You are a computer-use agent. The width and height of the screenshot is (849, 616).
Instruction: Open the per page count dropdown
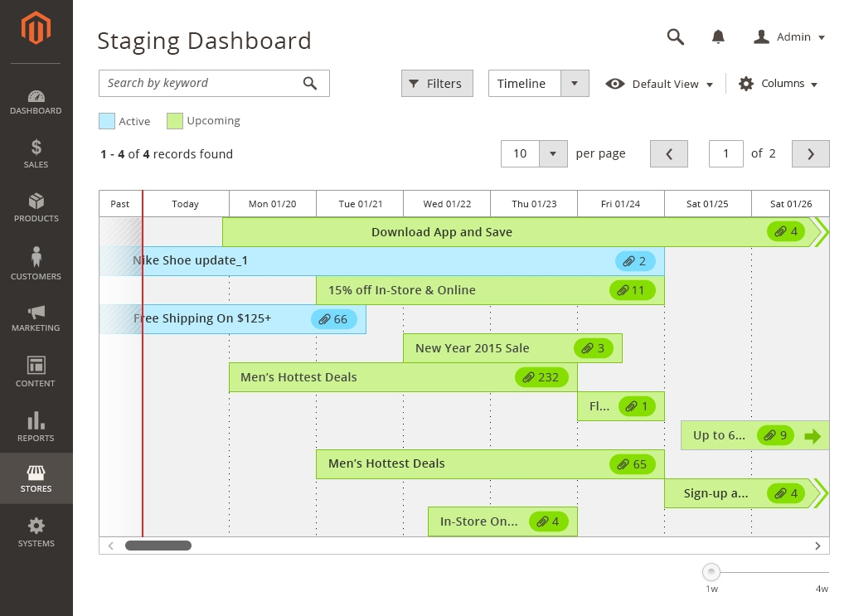(553, 153)
